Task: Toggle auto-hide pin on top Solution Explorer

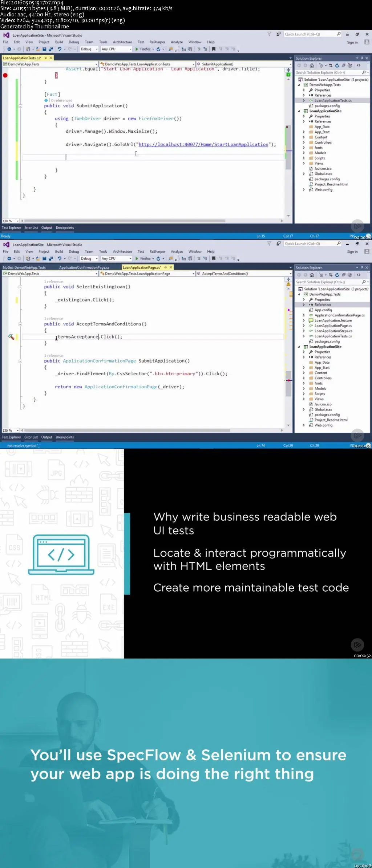Action: [x=362, y=58]
